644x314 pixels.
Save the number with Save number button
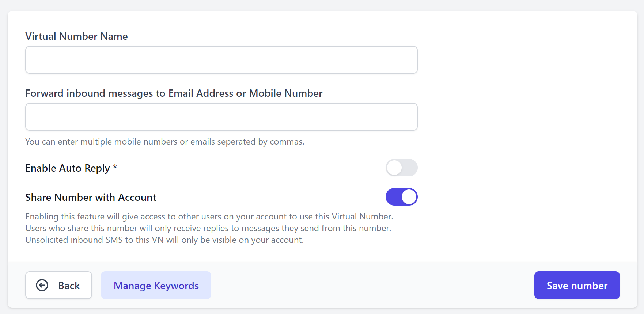(x=577, y=285)
